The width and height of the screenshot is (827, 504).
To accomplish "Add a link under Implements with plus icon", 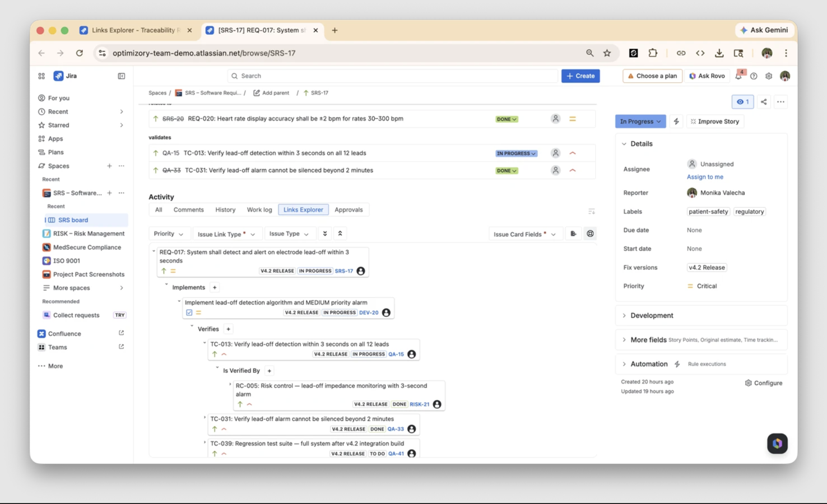I will (215, 287).
